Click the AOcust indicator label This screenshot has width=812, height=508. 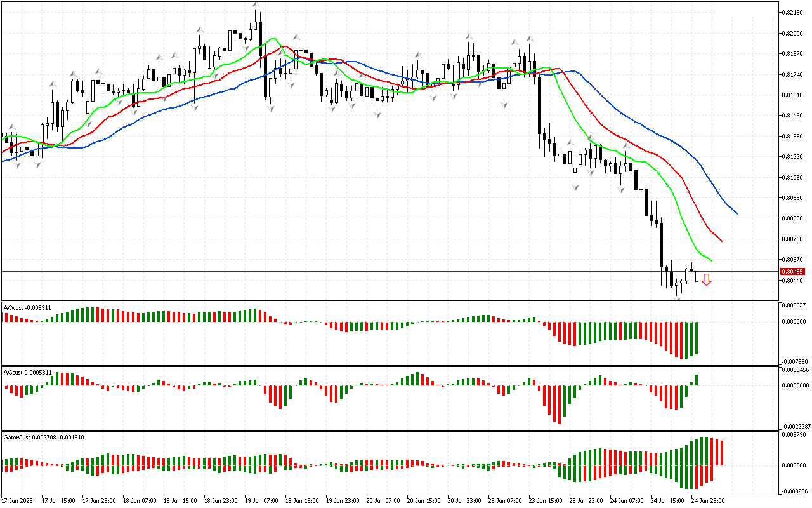coord(27,308)
